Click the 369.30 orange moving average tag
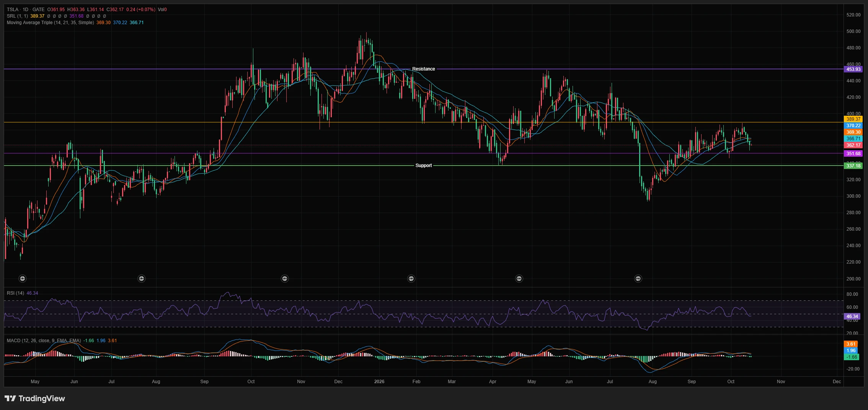The height and width of the screenshot is (410, 868). tap(853, 132)
